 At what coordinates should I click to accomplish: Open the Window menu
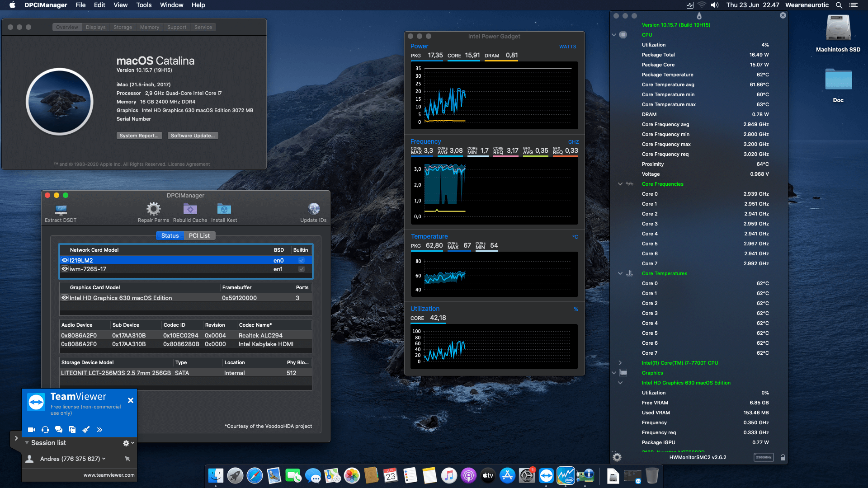171,5
